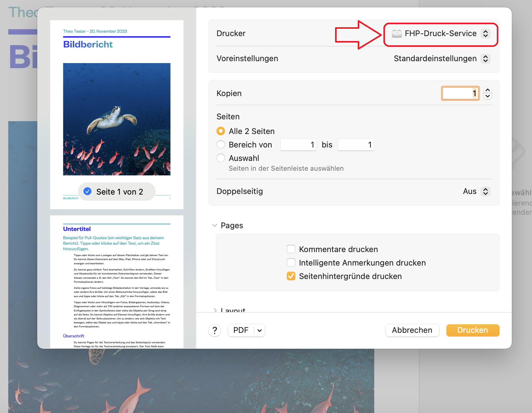This screenshot has width=532, height=413.
Task: Select the Bereich von radio button
Action: click(x=221, y=144)
